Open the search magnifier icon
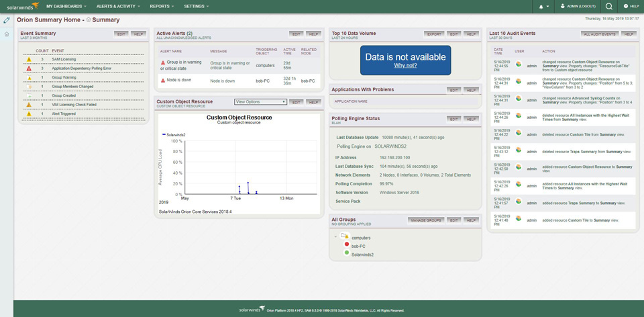644x317 pixels. (x=609, y=7)
